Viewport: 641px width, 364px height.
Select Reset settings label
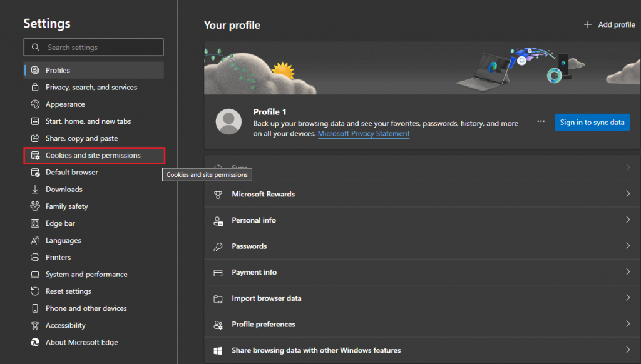point(69,291)
